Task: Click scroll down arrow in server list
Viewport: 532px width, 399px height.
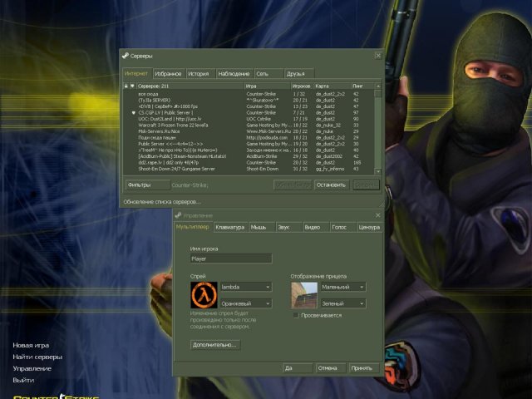Action: [x=378, y=172]
